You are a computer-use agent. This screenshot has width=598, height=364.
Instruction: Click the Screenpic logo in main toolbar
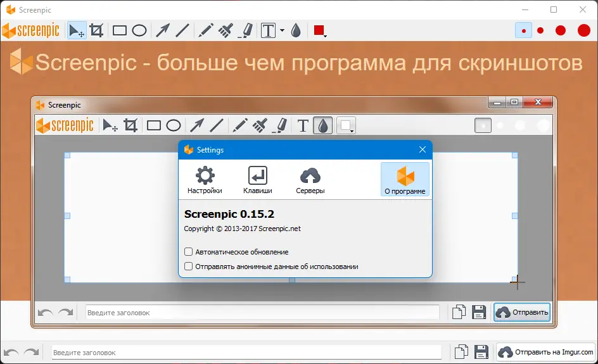tap(31, 30)
